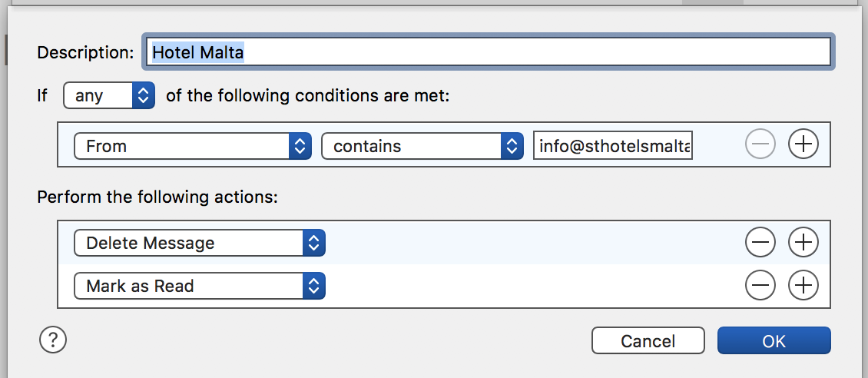
Task: Open the any/all conditions dropdown
Action: pyautogui.click(x=109, y=96)
